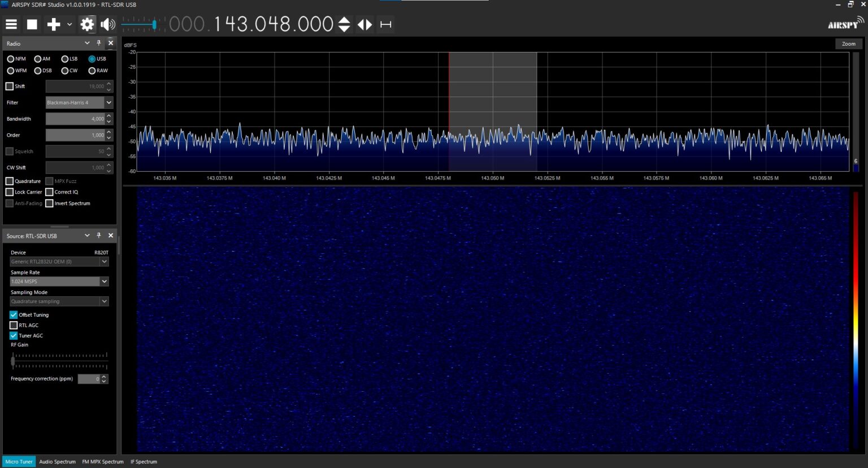Viewport: 868px width, 468px height.
Task: Open the Sample Rate dropdown
Action: [x=105, y=281]
